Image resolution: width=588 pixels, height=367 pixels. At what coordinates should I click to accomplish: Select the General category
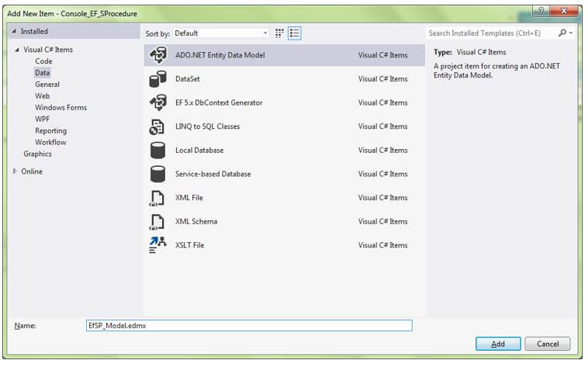point(47,85)
